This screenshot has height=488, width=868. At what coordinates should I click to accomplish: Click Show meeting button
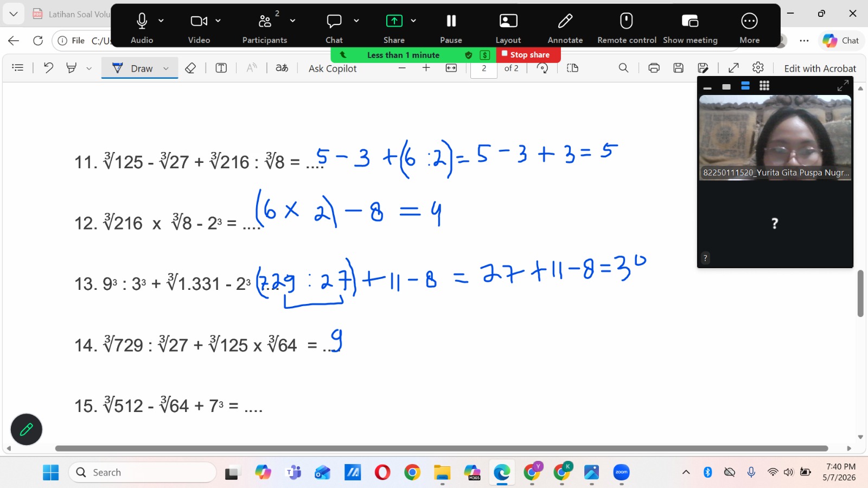click(690, 27)
